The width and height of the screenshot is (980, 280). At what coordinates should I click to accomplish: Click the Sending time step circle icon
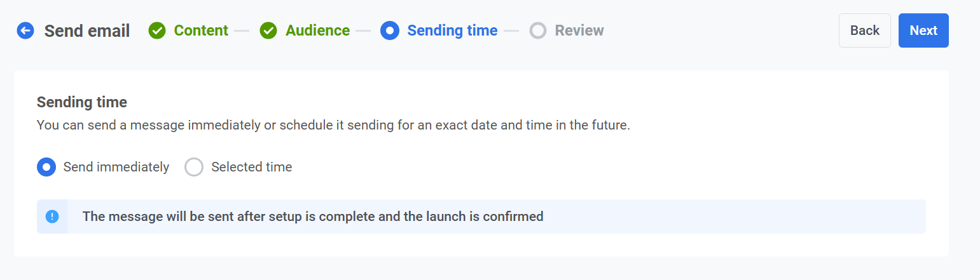[x=389, y=30]
